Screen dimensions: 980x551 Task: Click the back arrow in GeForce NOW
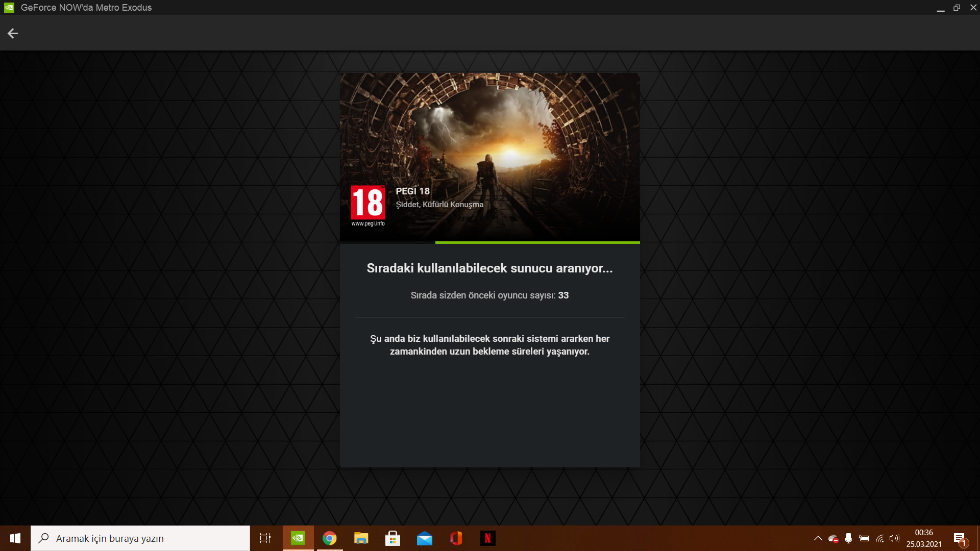tap(13, 34)
